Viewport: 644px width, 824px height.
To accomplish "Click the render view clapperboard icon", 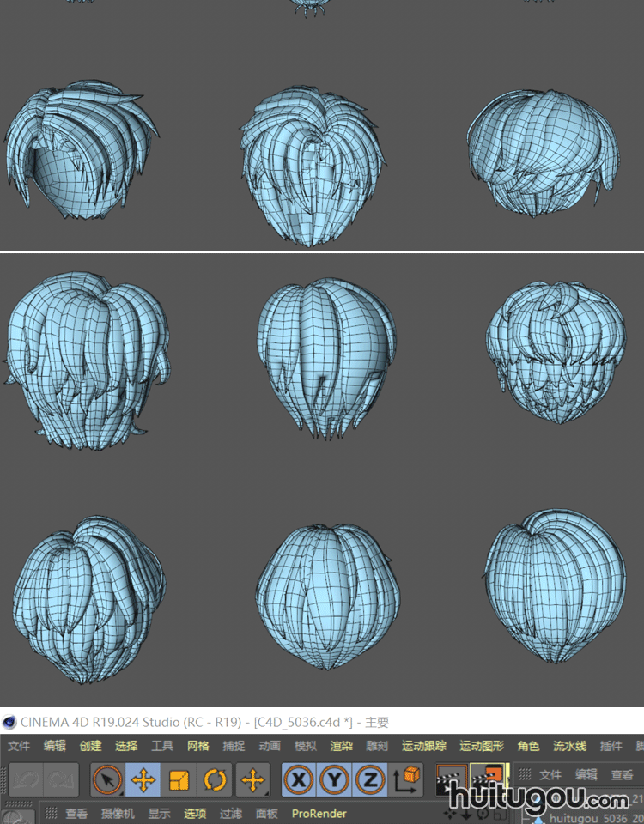I will (x=452, y=780).
